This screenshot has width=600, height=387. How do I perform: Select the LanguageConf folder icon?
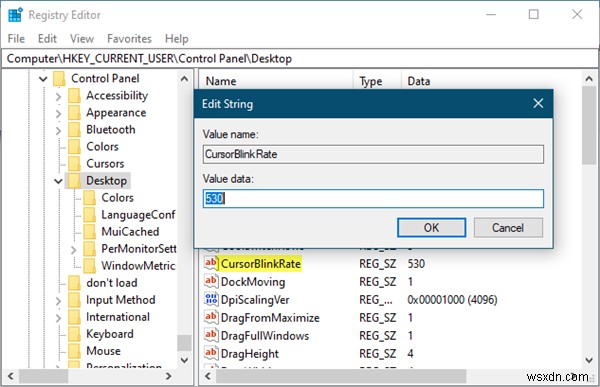90,215
